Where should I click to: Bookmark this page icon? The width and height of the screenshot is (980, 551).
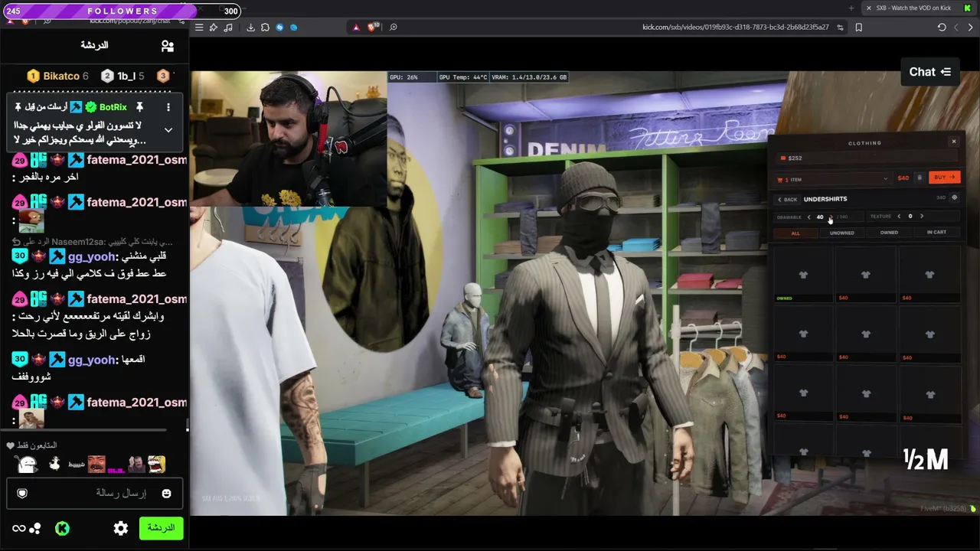tap(859, 28)
